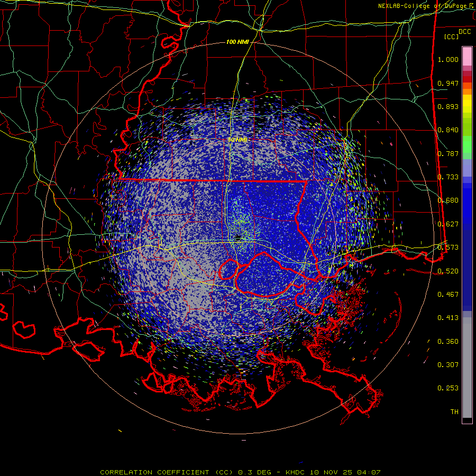Click the [CC] unit label
476x476 pixels.
tap(452, 36)
